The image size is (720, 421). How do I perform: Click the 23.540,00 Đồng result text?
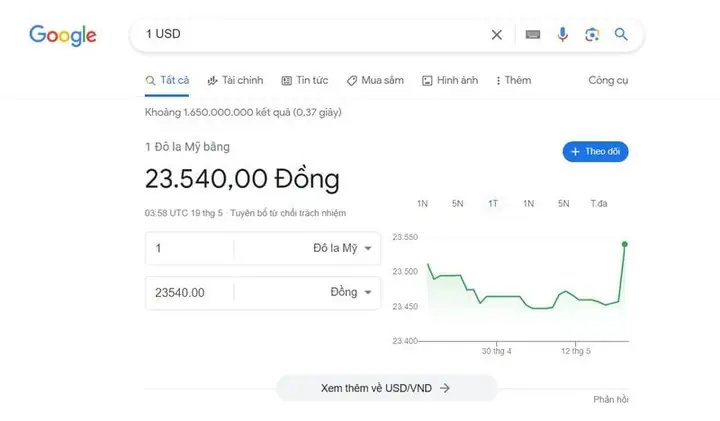(242, 179)
